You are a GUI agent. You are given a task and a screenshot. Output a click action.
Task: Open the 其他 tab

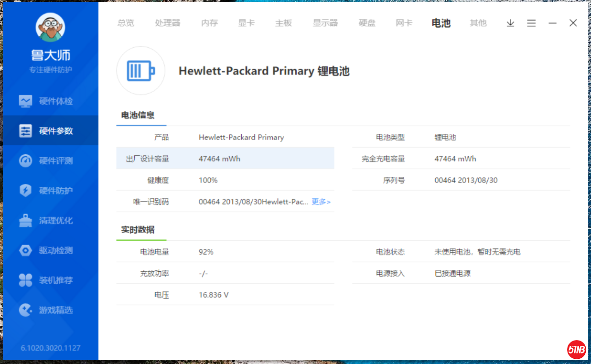478,23
